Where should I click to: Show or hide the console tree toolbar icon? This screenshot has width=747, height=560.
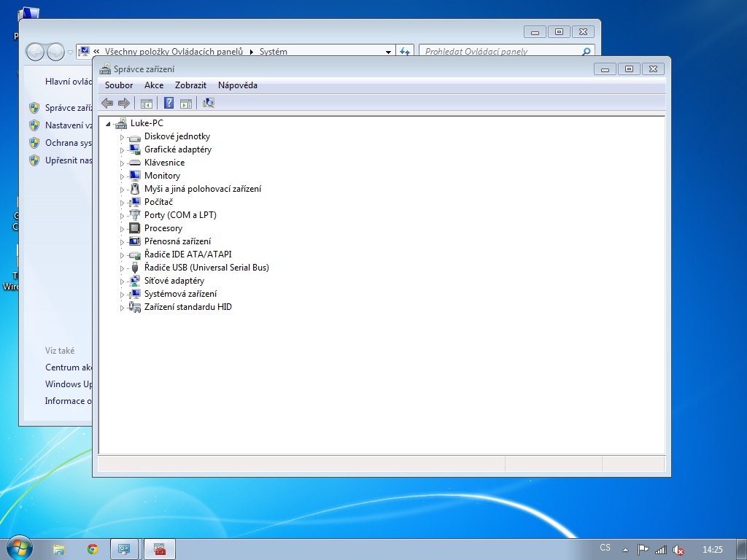tap(147, 103)
